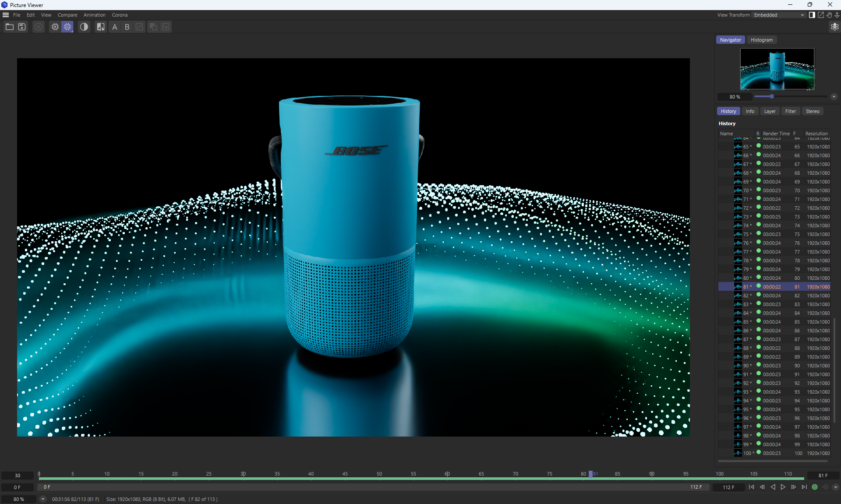Click the navigator preview thumbnail

coord(777,69)
